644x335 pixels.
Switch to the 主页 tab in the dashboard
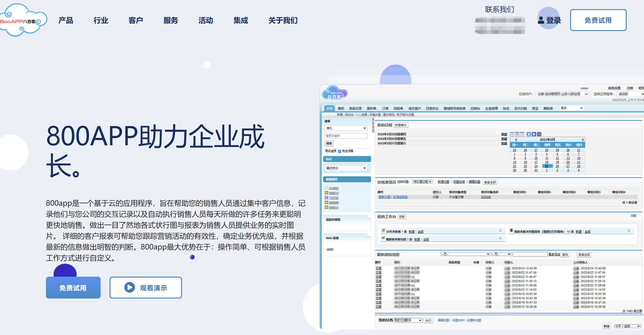329,108
